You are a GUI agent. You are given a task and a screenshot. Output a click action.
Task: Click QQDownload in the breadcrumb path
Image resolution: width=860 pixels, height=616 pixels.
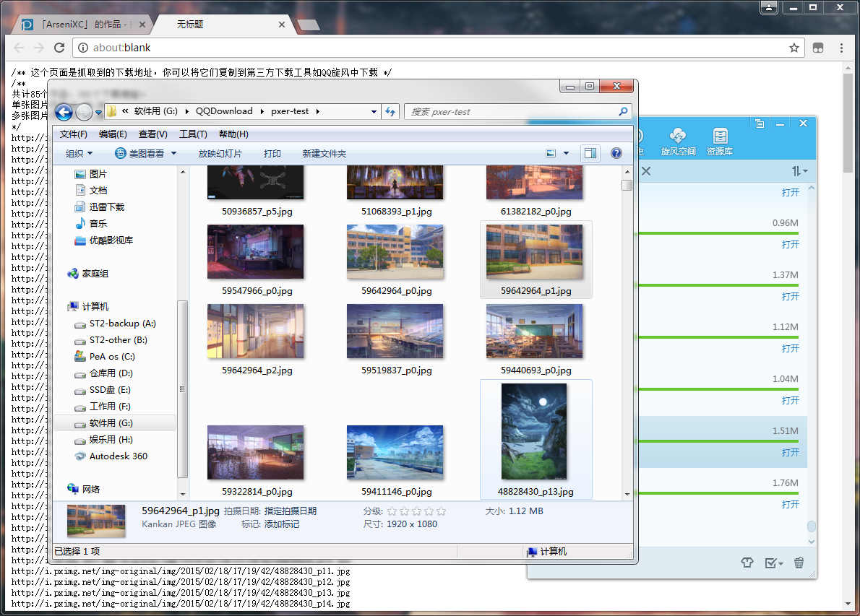pyautogui.click(x=224, y=111)
